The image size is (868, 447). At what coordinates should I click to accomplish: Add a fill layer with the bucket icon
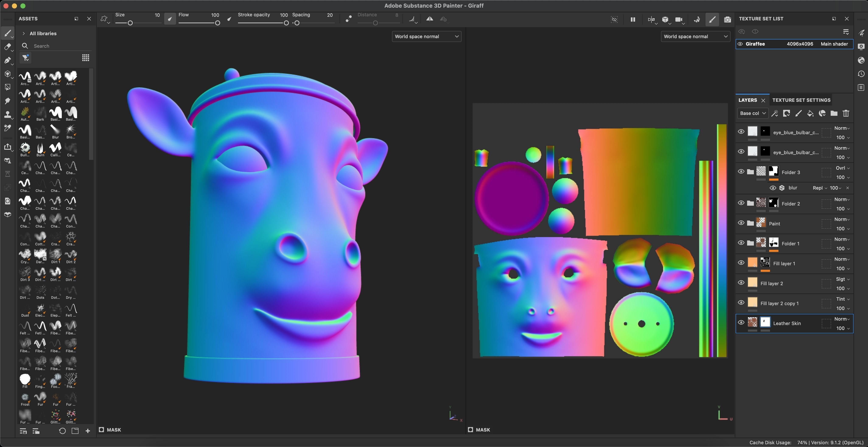click(x=810, y=113)
